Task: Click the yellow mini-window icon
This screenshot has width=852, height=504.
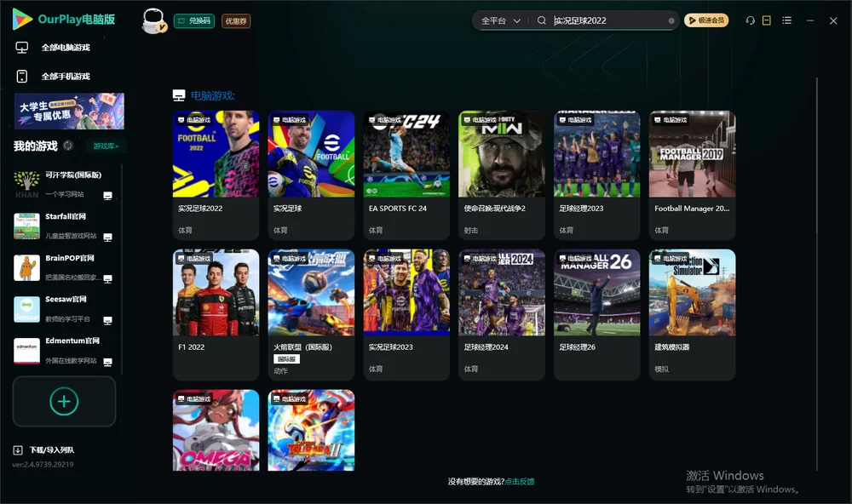Action: point(767,20)
